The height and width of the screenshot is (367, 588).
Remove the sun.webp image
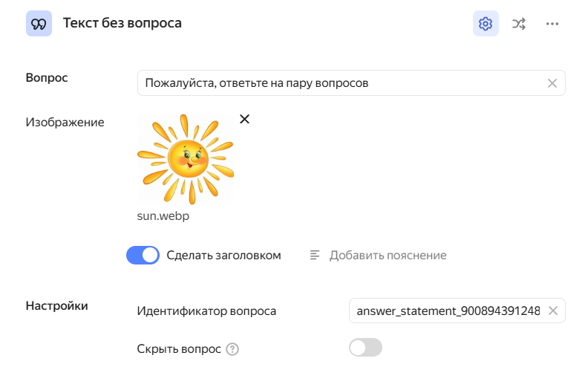pyautogui.click(x=244, y=119)
